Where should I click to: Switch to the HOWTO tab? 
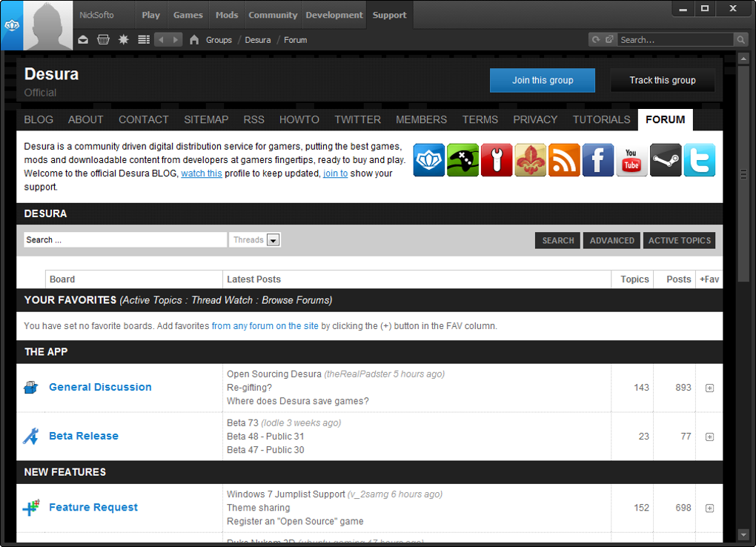tap(299, 119)
